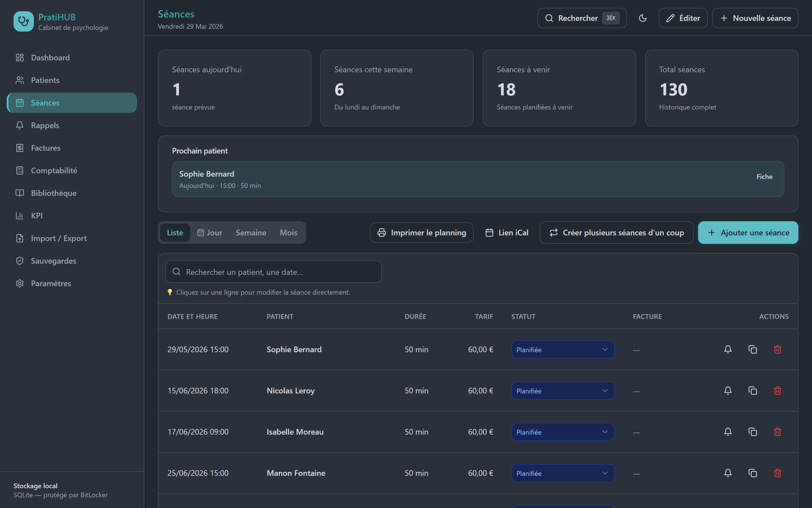Expand the status dropdown for Isabelle Moreau
Image resolution: width=812 pixels, height=508 pixels.
pyautogui.click(x=563, y=432)
